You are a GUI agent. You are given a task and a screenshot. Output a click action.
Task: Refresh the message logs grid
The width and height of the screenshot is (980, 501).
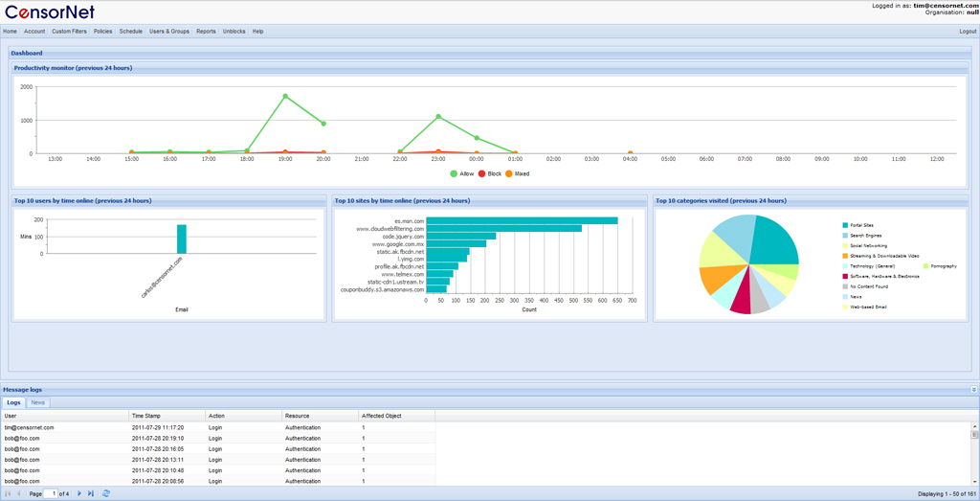pos(106,493)
